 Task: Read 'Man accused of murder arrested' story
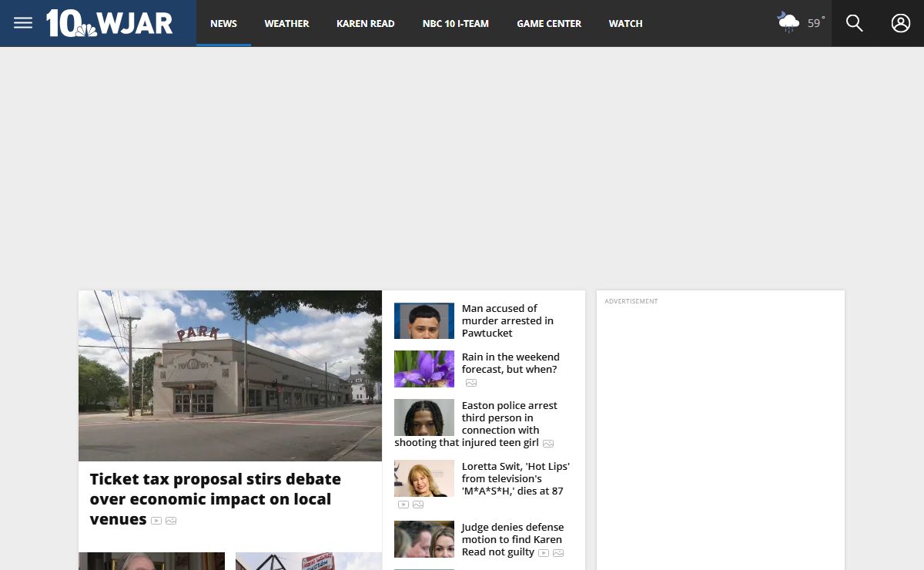point(507,320)
